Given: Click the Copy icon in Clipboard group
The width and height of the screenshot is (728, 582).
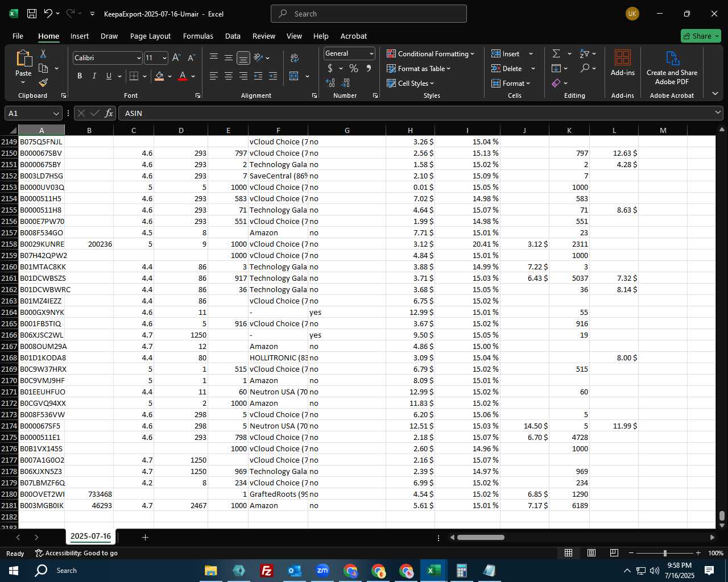Looking at the screenshot, I should click(x=43, y=68).
